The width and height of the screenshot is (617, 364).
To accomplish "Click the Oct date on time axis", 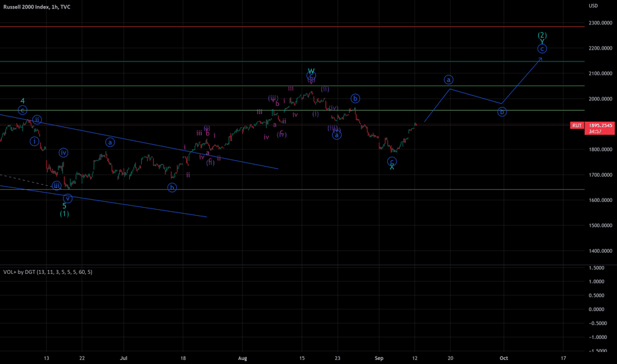I will 504,358.
